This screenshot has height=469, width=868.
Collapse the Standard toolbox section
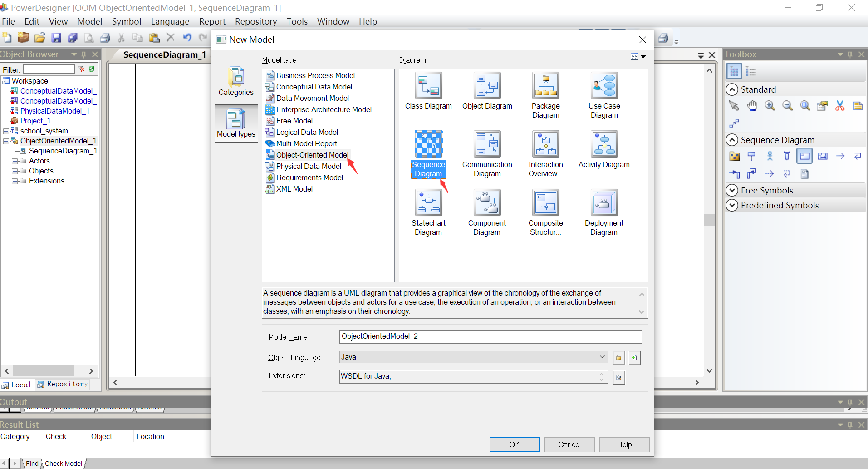(x=731, y=89)
